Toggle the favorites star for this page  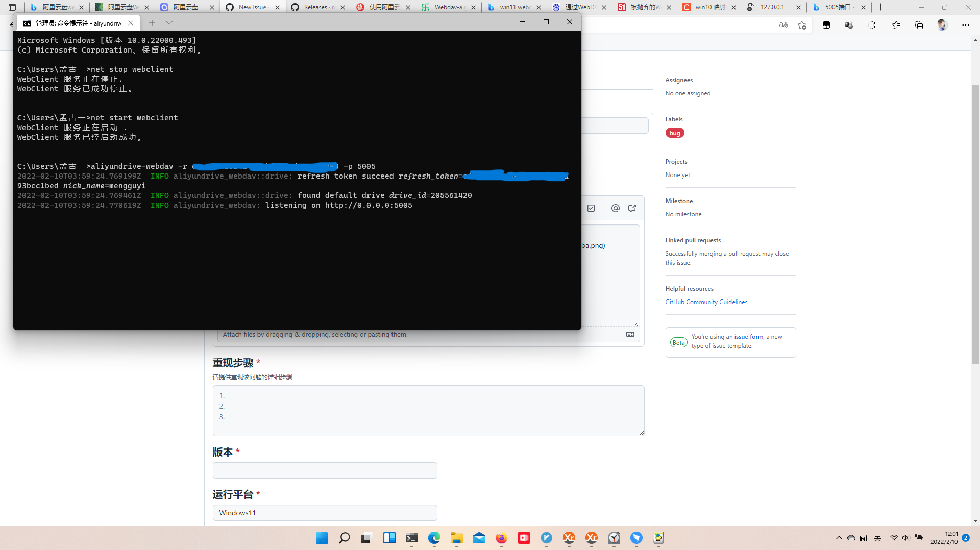802,24
